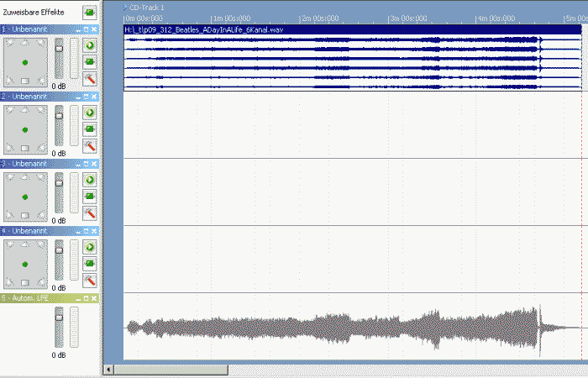Screen dimensions: 588x378
Task: Maximize track 5 Autom. LFE panel
Action: point(86,298)
